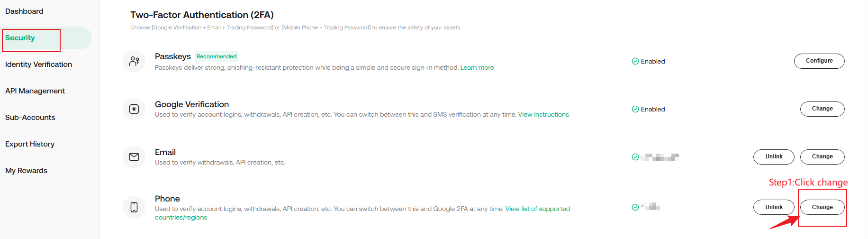The image size is (868, 239).
Task: Change Google Verification setup
Action: click(822, 109)
